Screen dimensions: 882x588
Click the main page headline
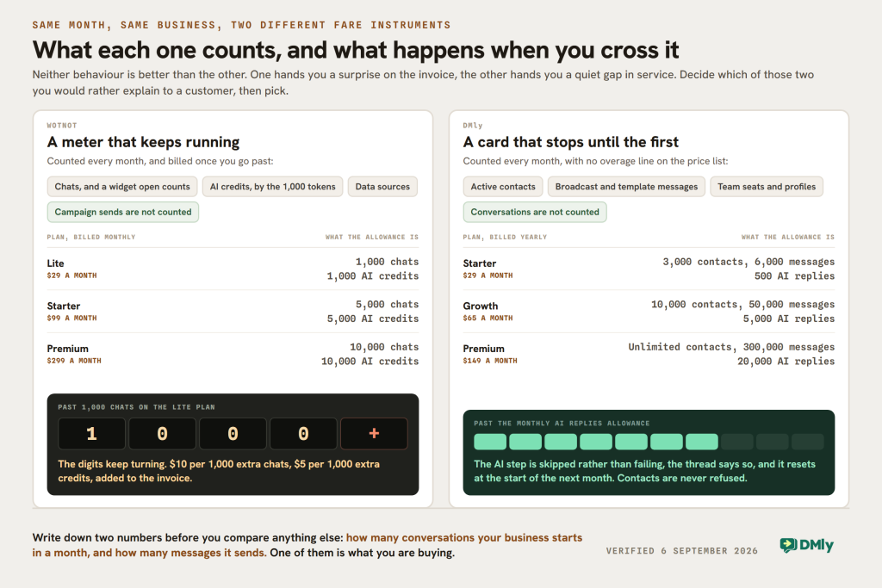pyautogui.click(x=356, y=50)
